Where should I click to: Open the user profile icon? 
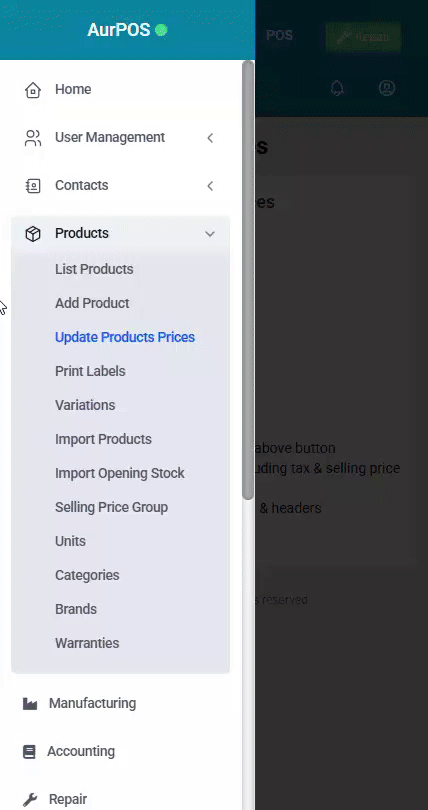(387, 88)
